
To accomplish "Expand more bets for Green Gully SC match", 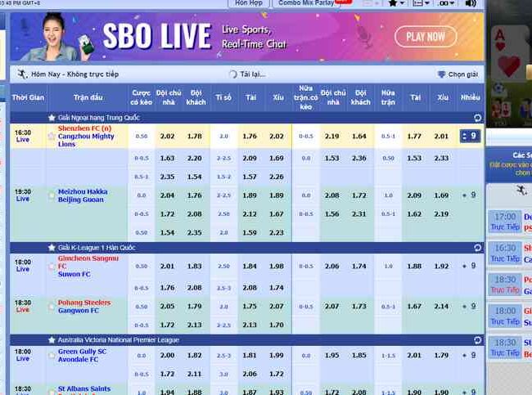I will click(470, 356).
